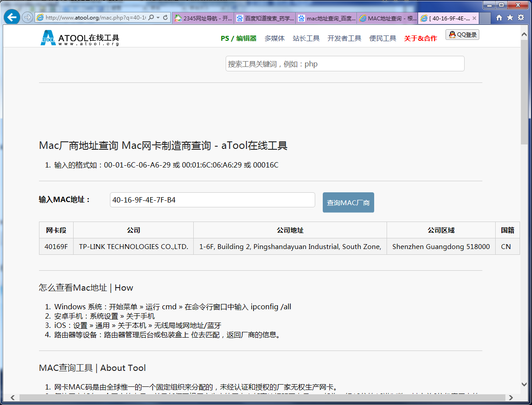Click the Windows 系统 ipconfig /all instruction line

(x=172, y=307)
